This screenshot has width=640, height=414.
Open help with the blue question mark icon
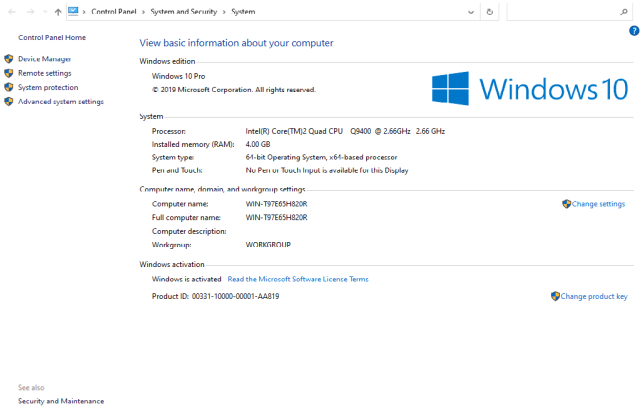coord(633,31)
